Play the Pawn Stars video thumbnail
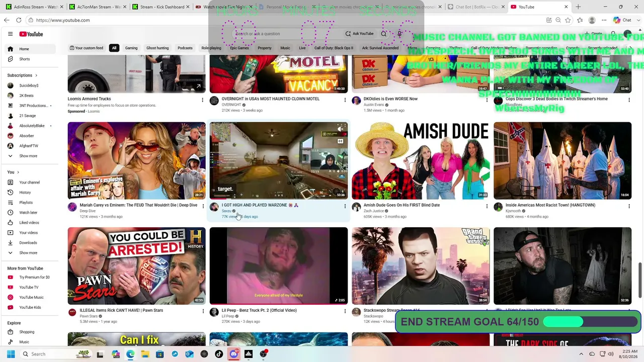The image size is (644, 362). [x=136, y=266]
